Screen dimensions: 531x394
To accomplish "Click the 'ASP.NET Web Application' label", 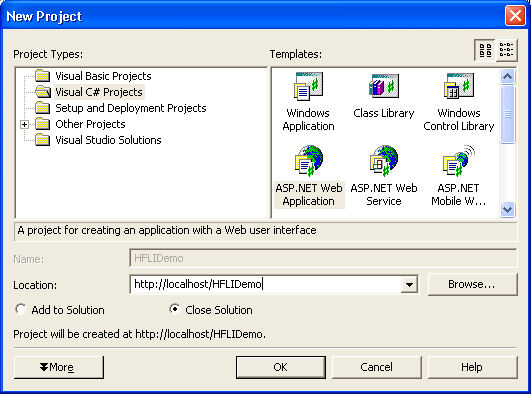I will tap(309, 194).
